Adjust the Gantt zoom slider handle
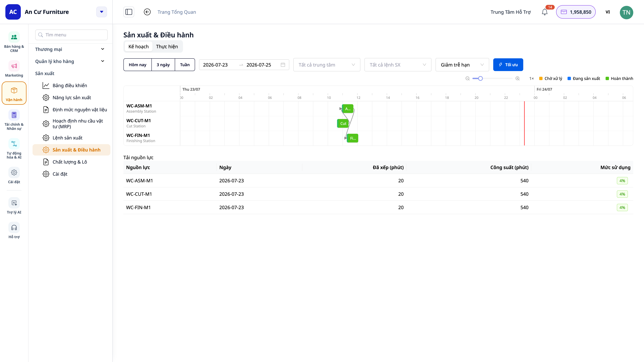Viewport: 644px width, 362px height. pyautogui.click(x=480, y=78)
